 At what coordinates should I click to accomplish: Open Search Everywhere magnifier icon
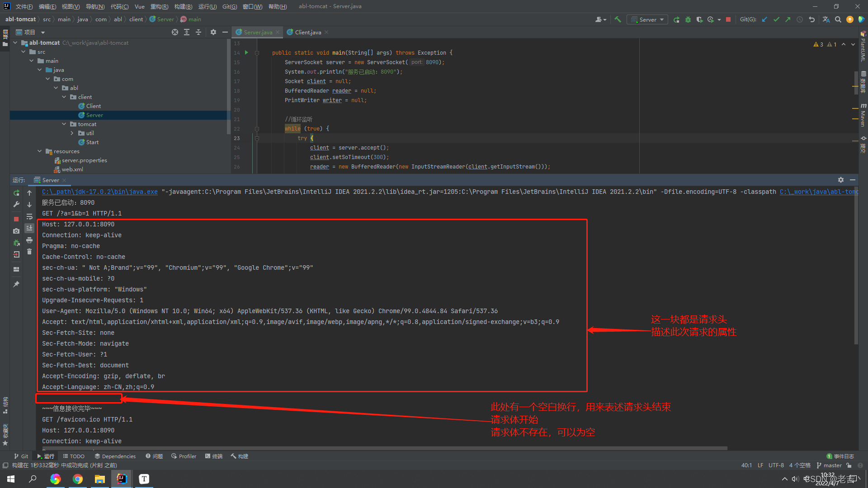(838, 19)
